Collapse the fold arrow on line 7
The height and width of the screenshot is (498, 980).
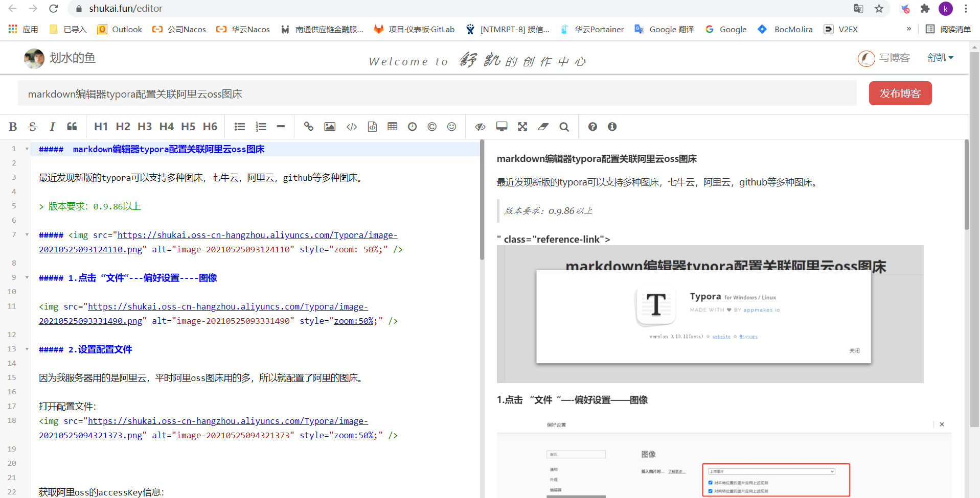(27, 235)
